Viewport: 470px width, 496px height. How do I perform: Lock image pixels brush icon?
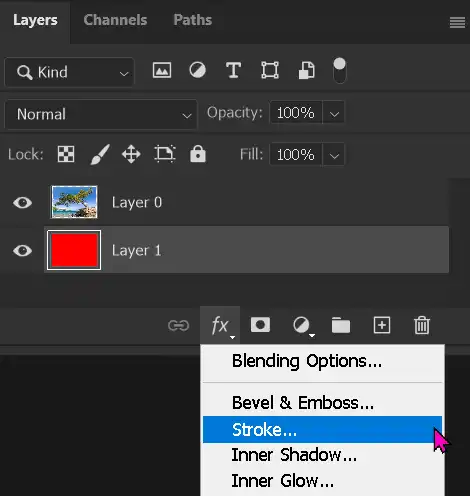(100, 154)
